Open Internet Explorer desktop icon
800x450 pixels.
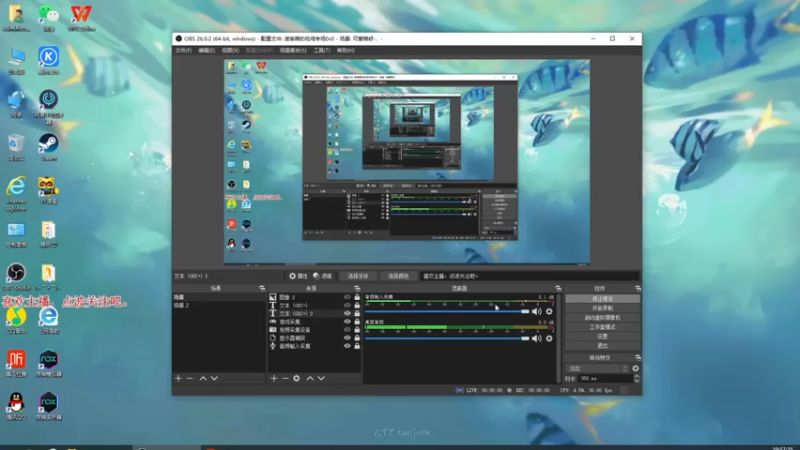click(16, 194)
